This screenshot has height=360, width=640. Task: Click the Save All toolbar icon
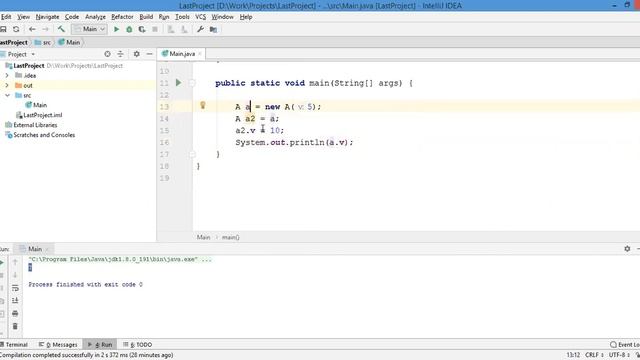pos(3,29)
